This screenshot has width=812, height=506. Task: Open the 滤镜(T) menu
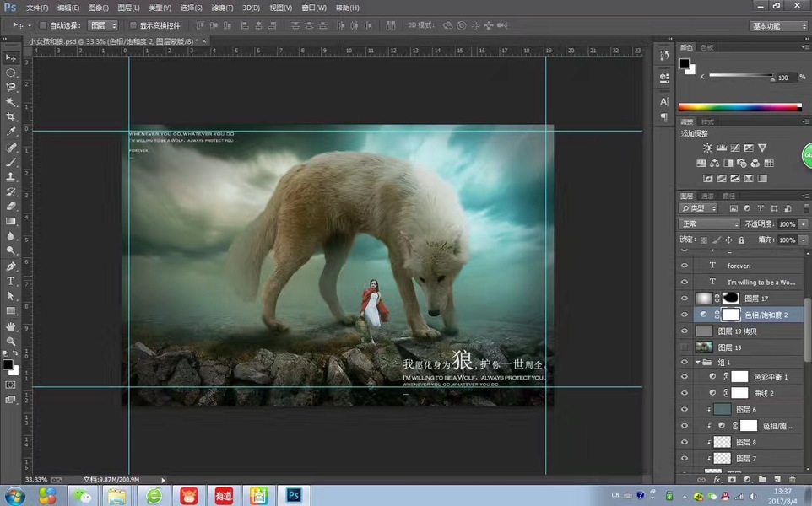pos(223,8)
